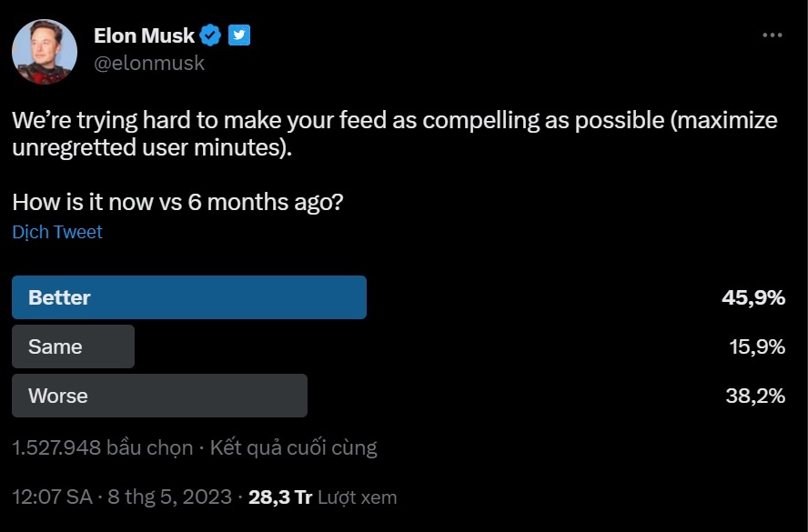
Task: Click the tweet text about compelling feed
Action: (394, 133)
